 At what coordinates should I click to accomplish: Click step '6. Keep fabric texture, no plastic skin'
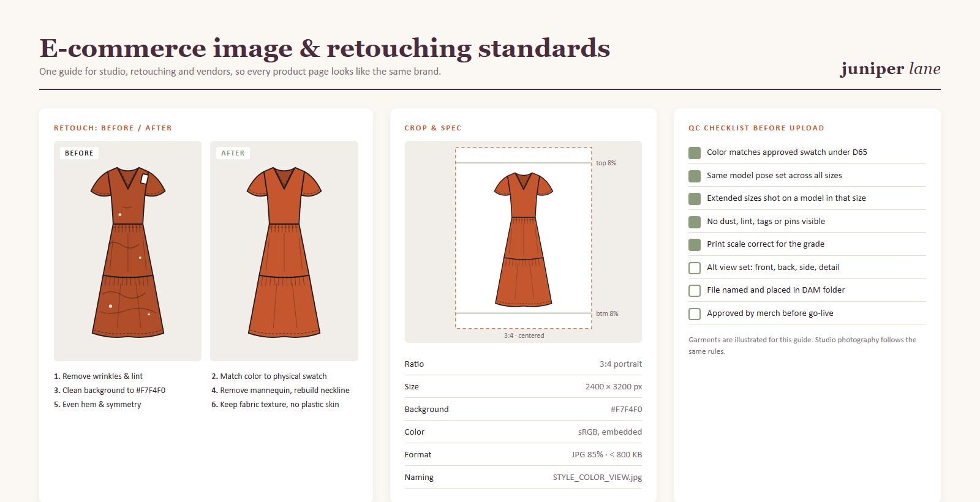(275, 405)
